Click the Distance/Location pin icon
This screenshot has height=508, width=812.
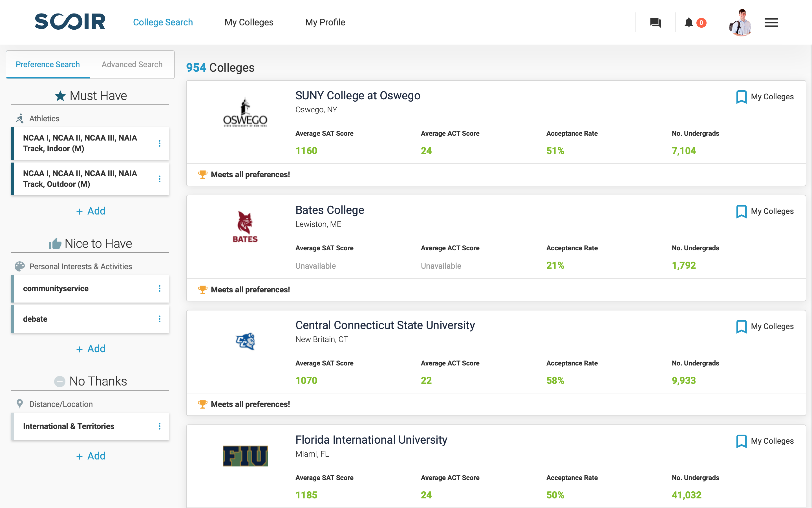(20, 404)
